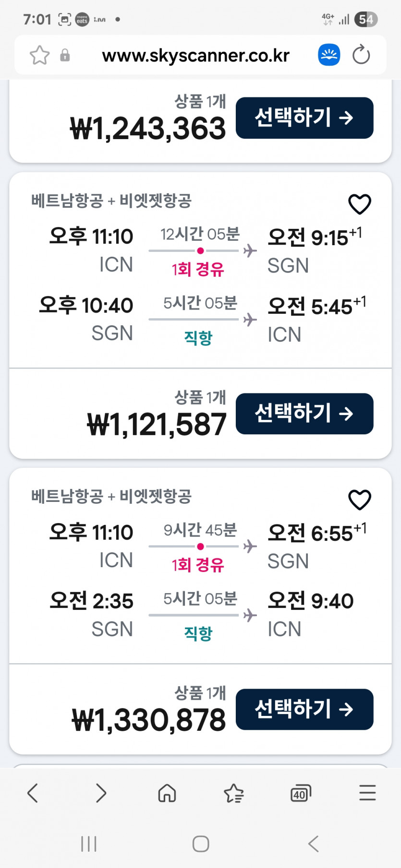Open Android recent apps button
The image size is (401, 868).
point(89,844)
